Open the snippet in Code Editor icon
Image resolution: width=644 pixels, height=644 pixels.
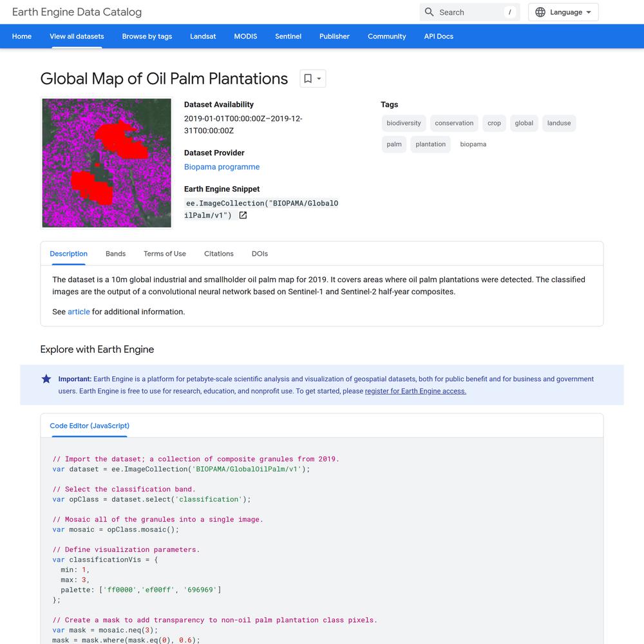click(x=243, y=215)
